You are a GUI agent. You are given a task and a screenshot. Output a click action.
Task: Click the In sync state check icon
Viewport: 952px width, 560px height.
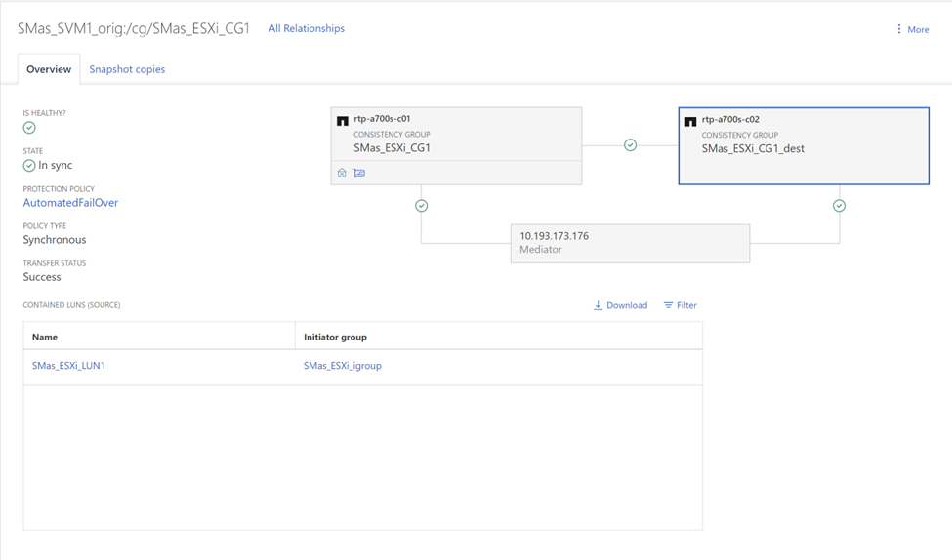[29, 166]
